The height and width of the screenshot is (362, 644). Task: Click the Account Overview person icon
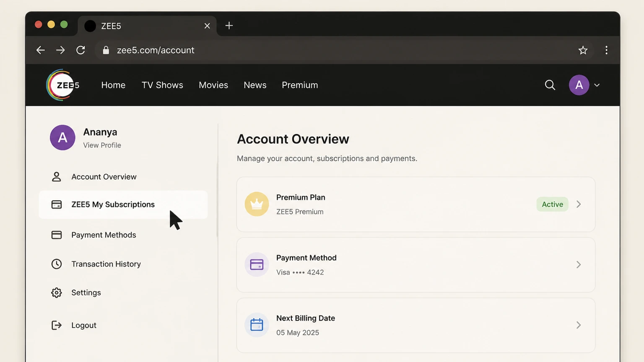pos(56,177)
